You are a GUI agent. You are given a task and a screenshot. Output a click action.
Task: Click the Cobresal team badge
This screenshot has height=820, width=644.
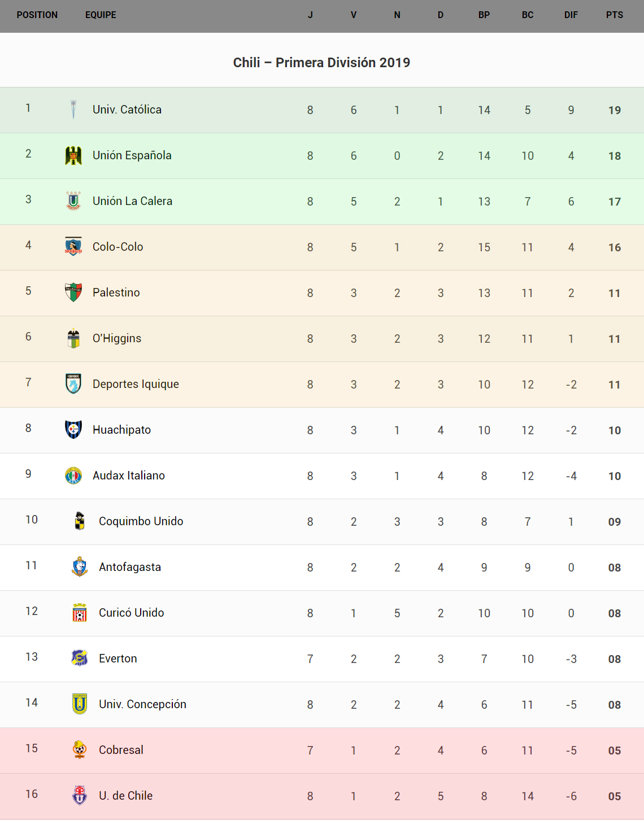pyautogui.click(x=80, y=750)
